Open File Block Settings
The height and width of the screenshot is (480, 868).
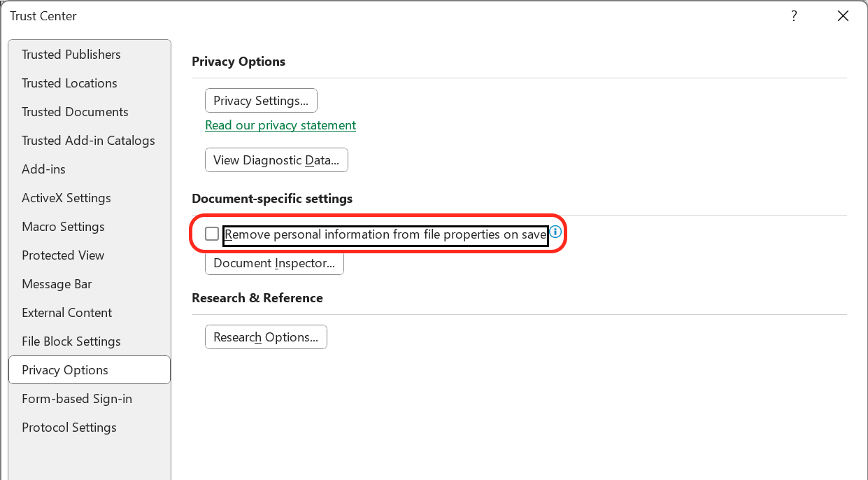coord(71,341)
